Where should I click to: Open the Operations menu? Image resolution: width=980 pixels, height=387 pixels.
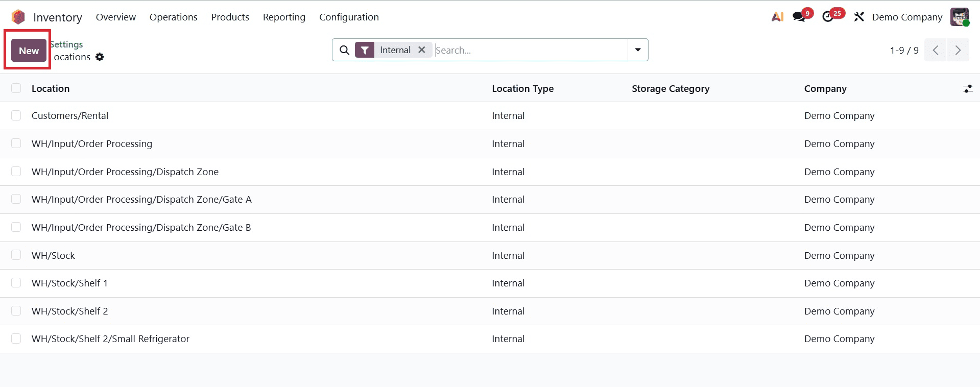click(x=174, y=17)
